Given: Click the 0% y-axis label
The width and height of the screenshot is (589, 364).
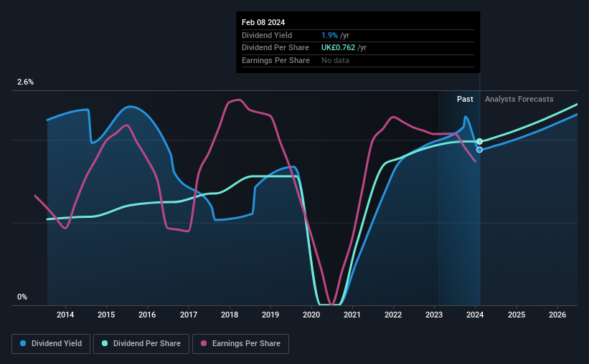Looking at the screenshot, I should 22,297.
